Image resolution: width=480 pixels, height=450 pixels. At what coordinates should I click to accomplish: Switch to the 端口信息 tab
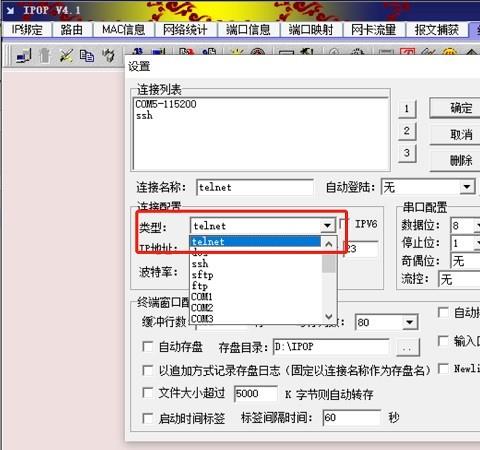248,30
